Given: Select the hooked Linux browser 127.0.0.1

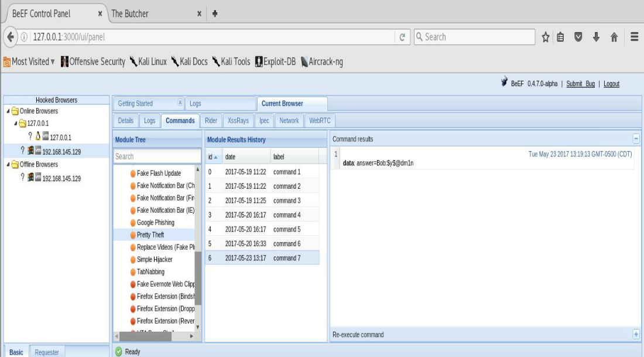Looking at the screenshot, I should (57, 137).
